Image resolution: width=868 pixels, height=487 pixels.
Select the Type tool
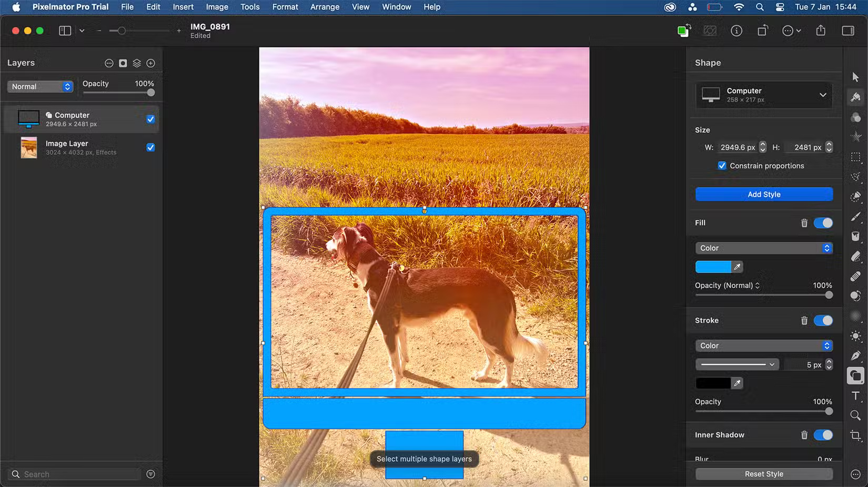[855, 395]
